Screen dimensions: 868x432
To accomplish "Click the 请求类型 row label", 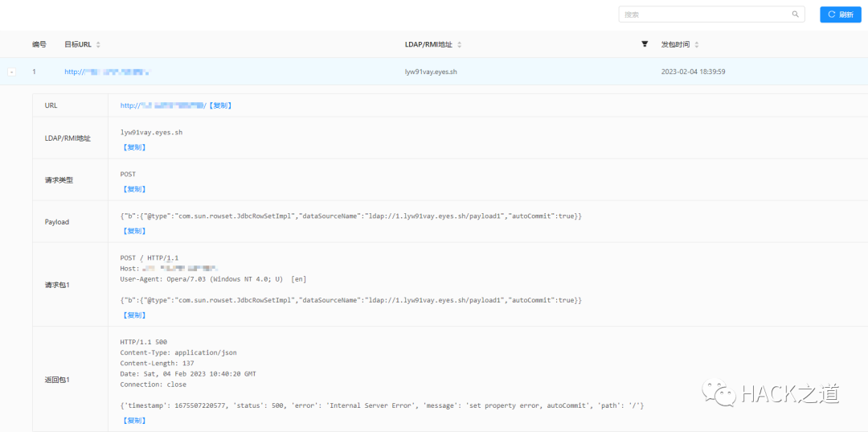I will point(58,180).
